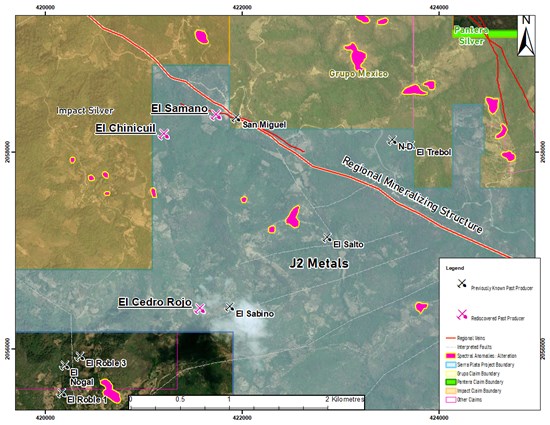Select the El Salto past producer symbol
Image resolution: width=550 pixels, height=425 pixels.
[327, 238]
